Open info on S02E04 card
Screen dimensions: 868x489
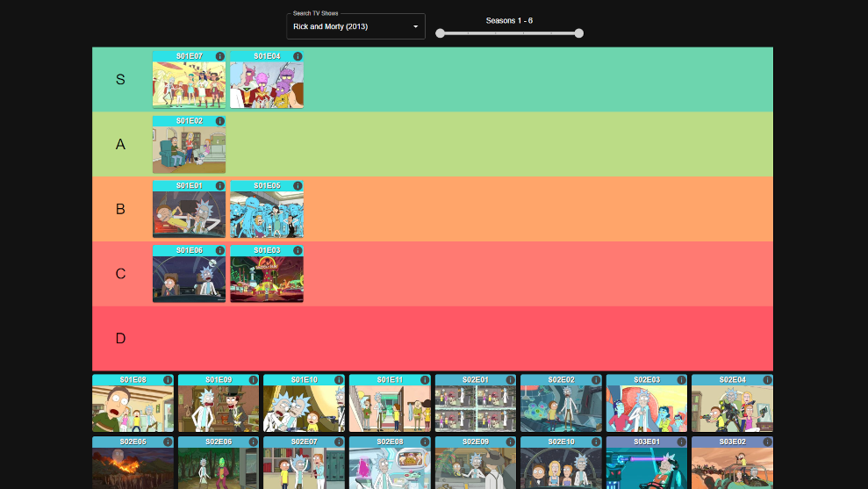(767, 380)
